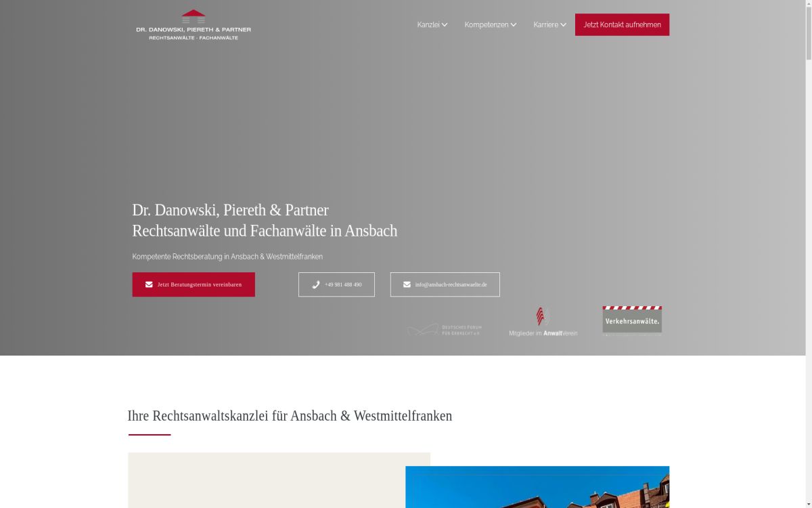The image size is (812, 508).
Task: Select Kompetenzen in the top navigation
Action: (487, 24)
